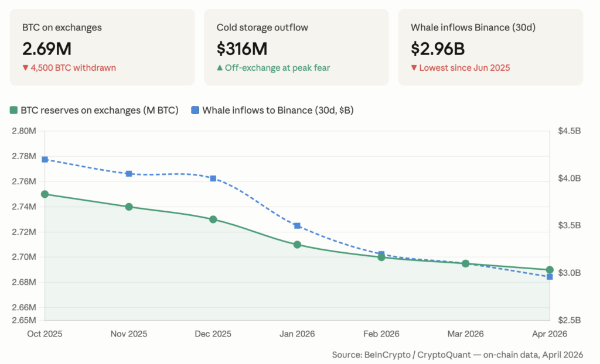The image size is (600, 364).
Task: Expand the BTC on exchanges stat card
Action: point(103,47)
